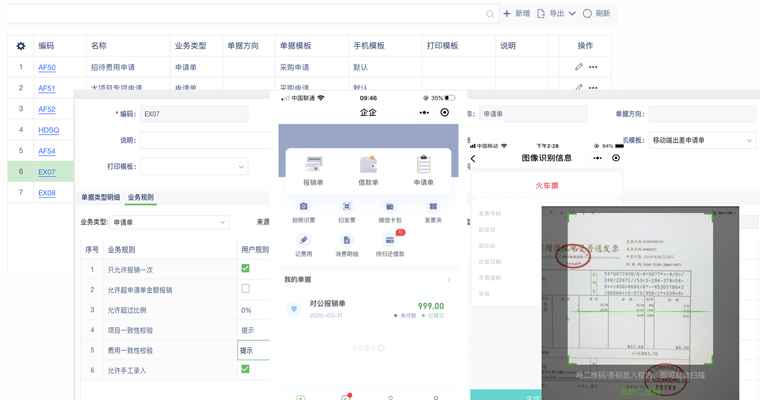Click the 新增 add button

coord(517,14)
